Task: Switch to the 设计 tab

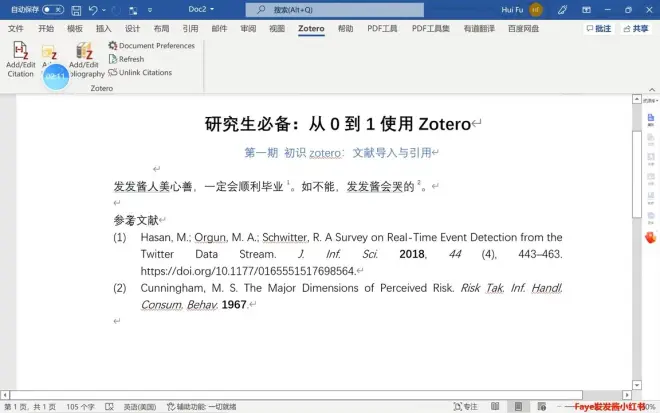Action: [x=132, y=28]
